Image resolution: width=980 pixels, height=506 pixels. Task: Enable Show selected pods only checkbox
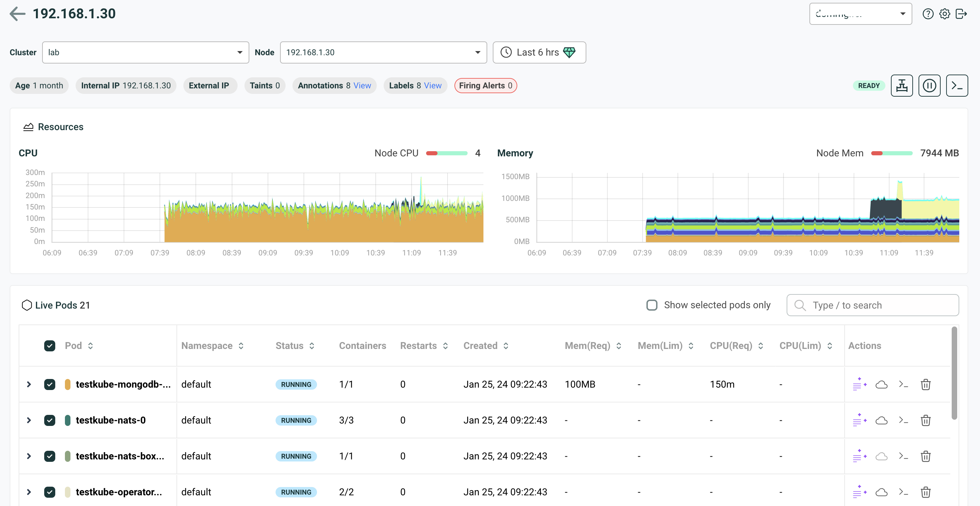[x=651, y=305]
